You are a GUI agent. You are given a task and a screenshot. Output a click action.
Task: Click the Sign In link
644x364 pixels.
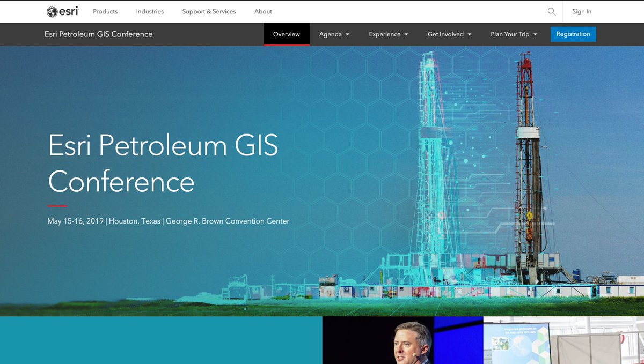[x=582, y=11]
